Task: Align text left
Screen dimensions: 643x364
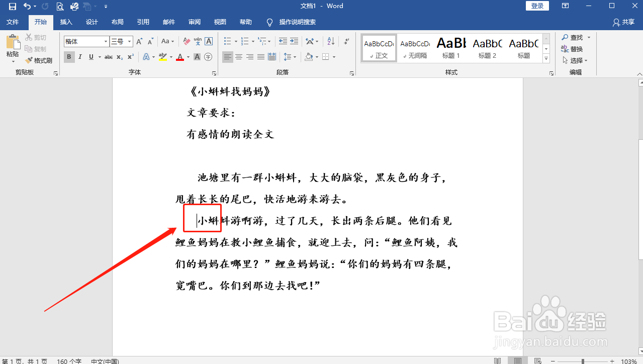Action: tap(228, 57)
